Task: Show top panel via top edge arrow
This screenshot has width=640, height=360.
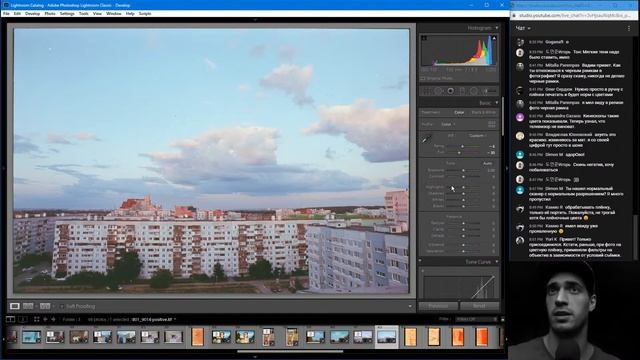Action: pyautogui.click(x=256, y=20)
